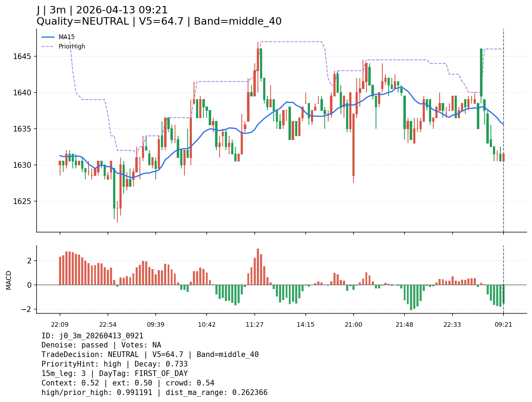Click the 09:39 time axis label
The width and height of the screenshot is (532, 402).
pyautogui.click(x=156, y=325)
